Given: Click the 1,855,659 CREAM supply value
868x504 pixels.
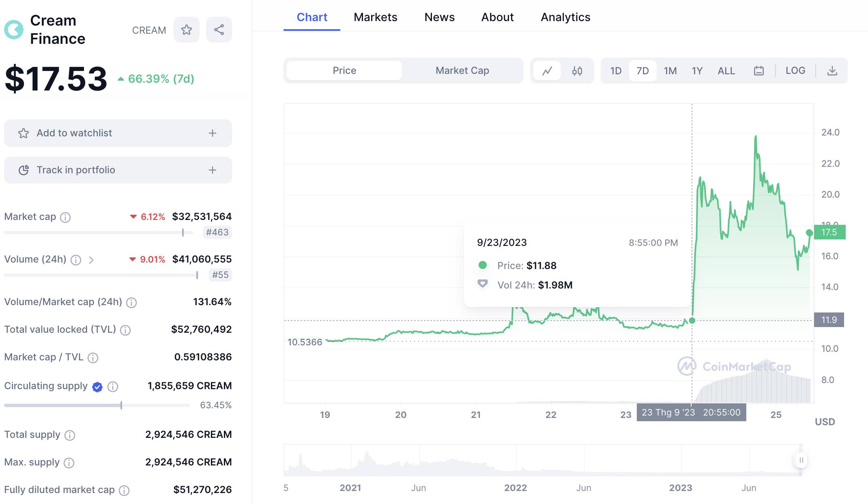Looking at the screenshot, I should (189, 386).
